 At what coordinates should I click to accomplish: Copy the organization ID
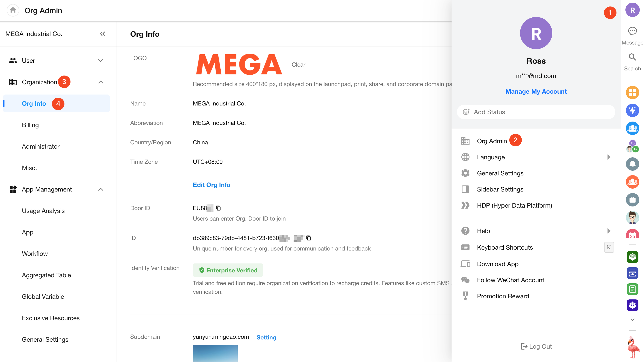click(309, 238)
